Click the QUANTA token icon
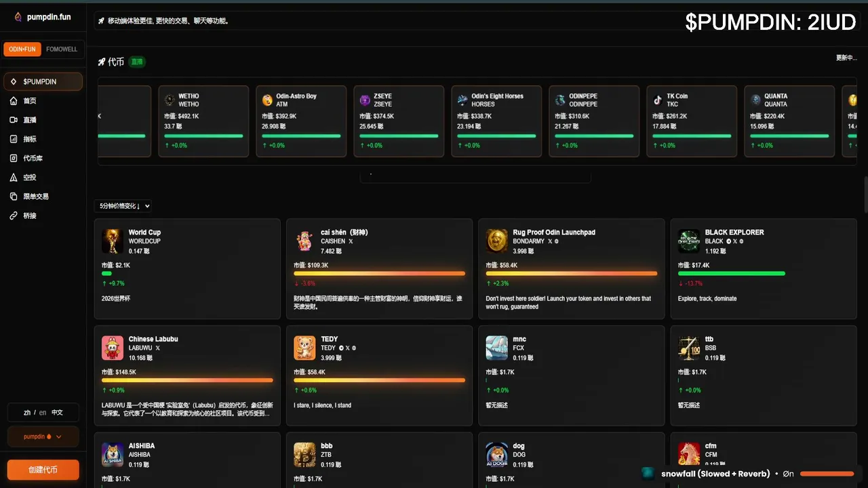The height and width of the screenshot is (488, 868). [x=755, y=100]
